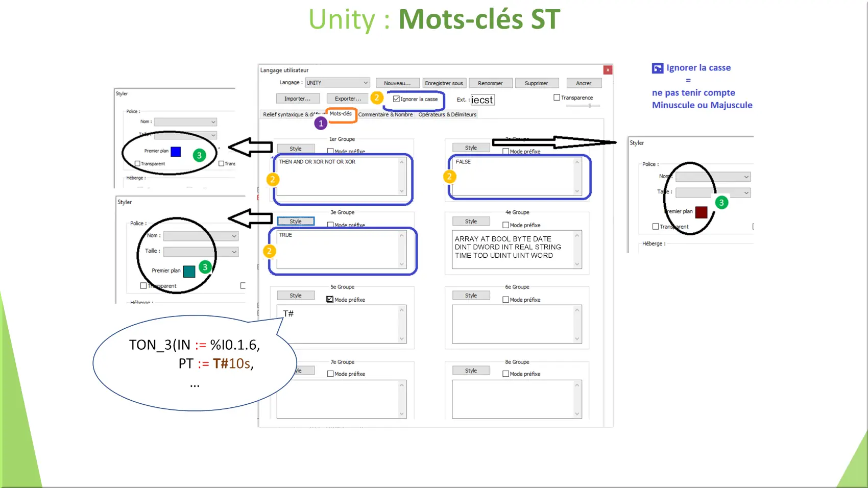Click the 6e Groupe Style button
The height and width of the screenshot is (488, 868).
pyautogui.click(x=471, y=296)
